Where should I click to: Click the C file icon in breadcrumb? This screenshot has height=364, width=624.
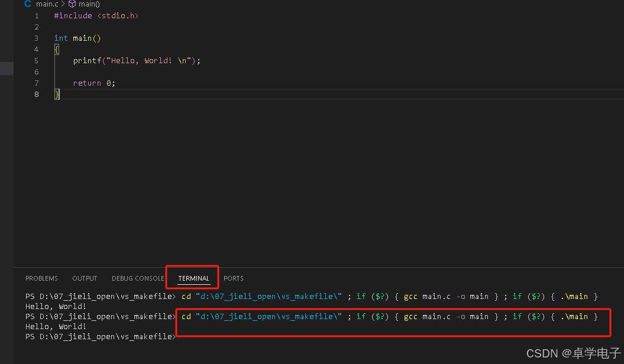coord(27,4)
